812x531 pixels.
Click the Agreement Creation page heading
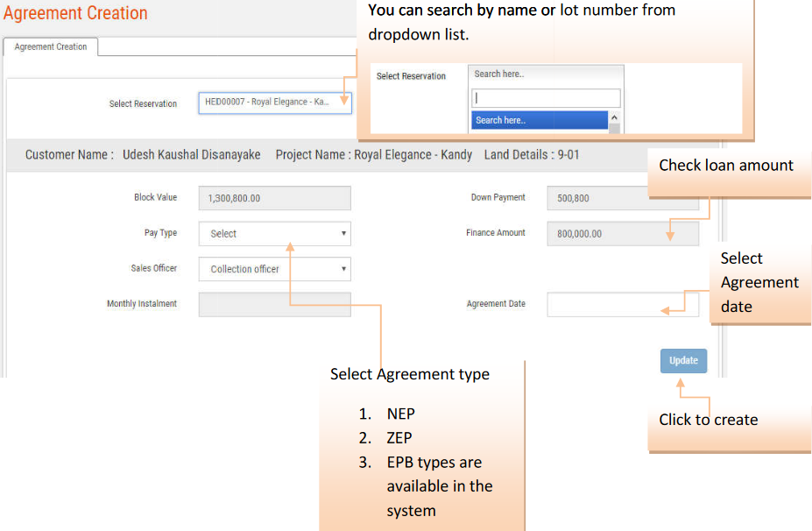(75, 13)
